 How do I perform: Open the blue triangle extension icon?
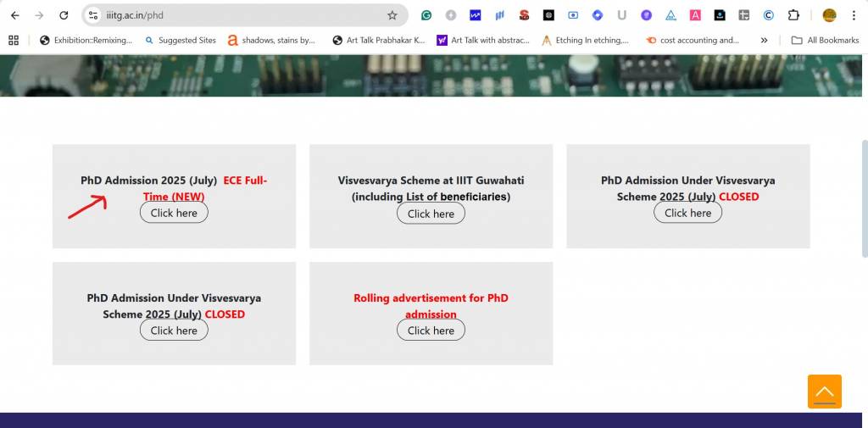click(671, 15)
